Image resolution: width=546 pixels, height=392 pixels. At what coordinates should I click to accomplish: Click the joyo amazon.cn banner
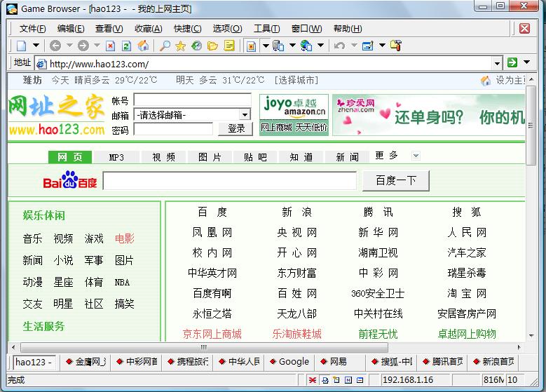point(294,114)
